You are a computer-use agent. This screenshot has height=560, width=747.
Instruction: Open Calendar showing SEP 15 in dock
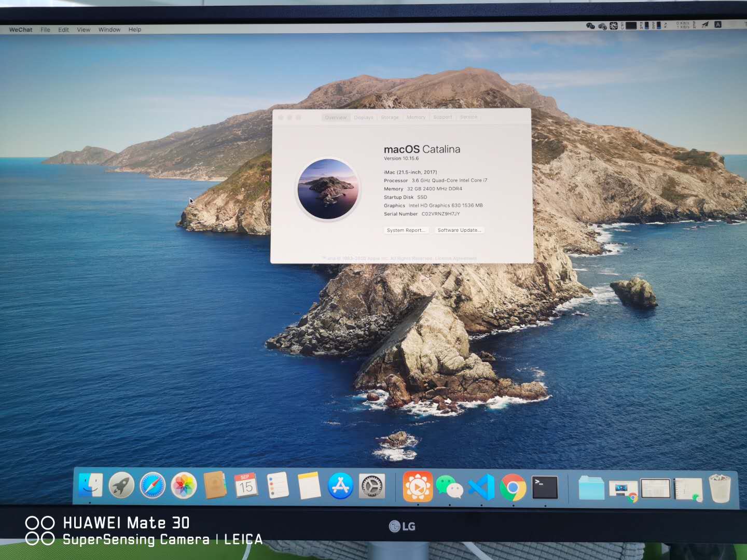tap(246, 486)
